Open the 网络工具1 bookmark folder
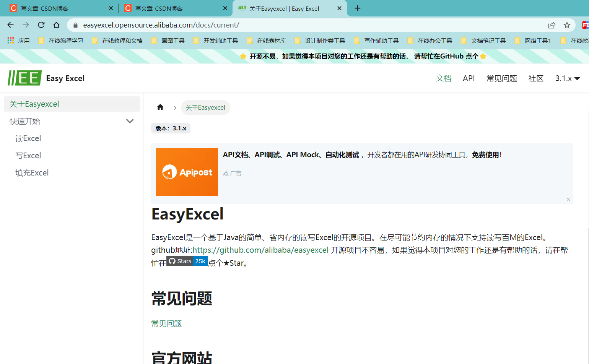Image resolution: width=589 pixels, height=364 pixels. point(533,41)
